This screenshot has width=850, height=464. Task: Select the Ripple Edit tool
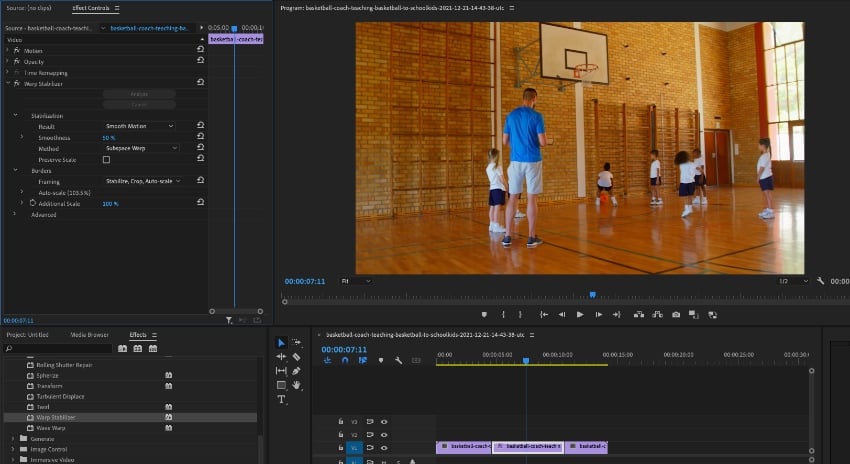(281, 357)
